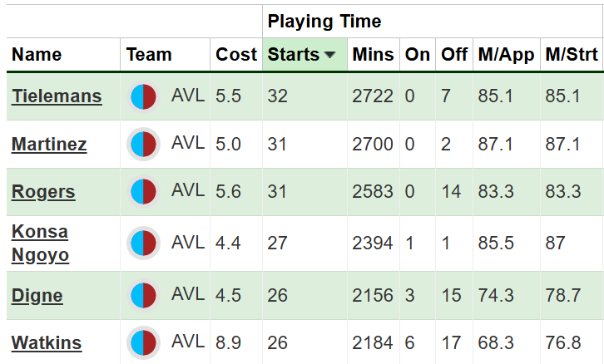Viewport: 604px width, 364px height.
Task: Open the Martinez player link
Action: [x=49, y=145]
